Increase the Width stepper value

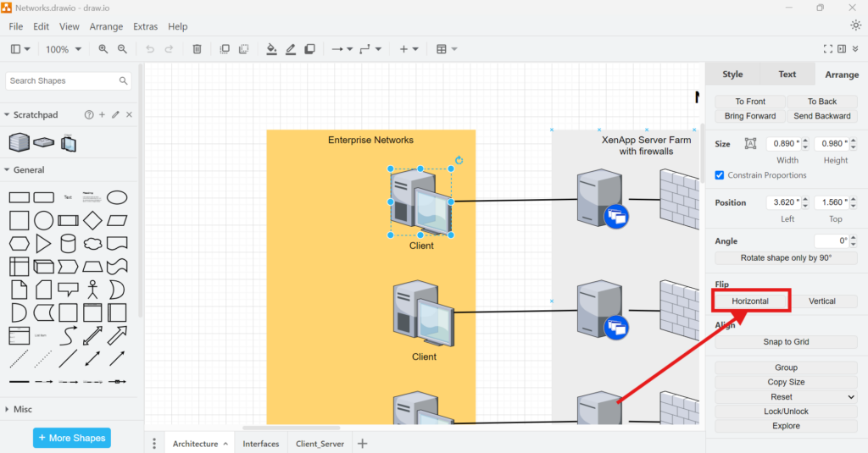pos(805,141)
